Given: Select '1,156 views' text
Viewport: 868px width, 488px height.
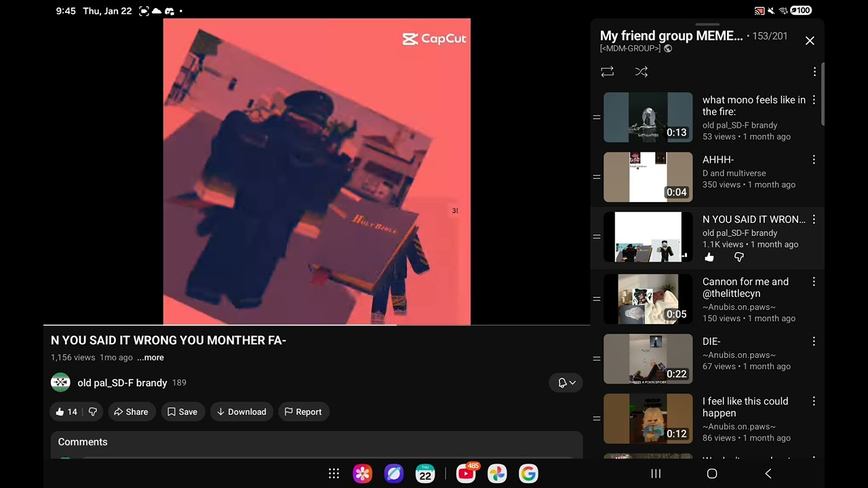Looking at the screenshot, I should pos(73,358).
